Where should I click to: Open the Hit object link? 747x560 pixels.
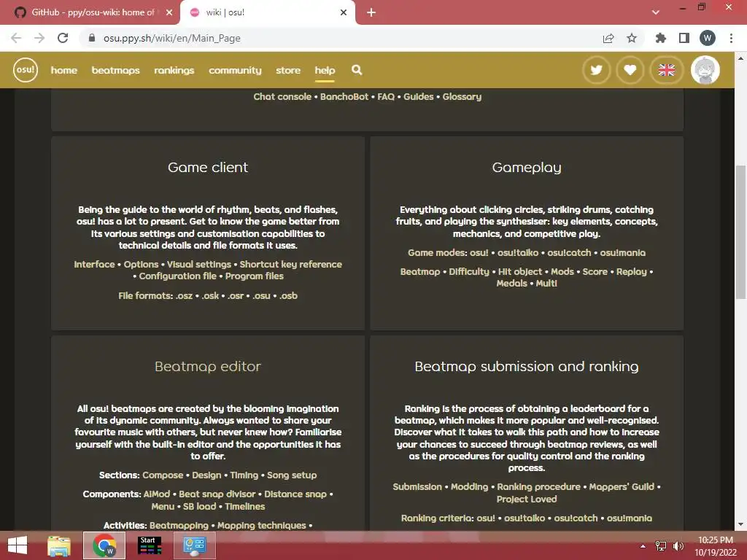(519, 272)
